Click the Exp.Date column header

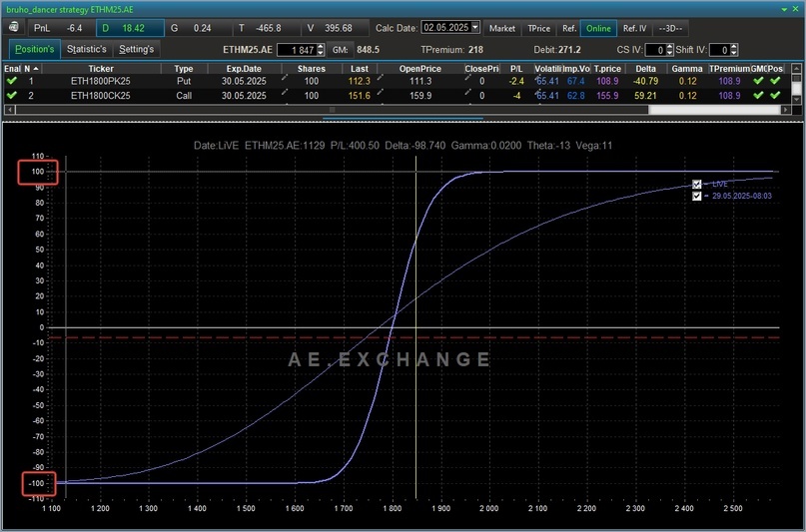(244, 68)
